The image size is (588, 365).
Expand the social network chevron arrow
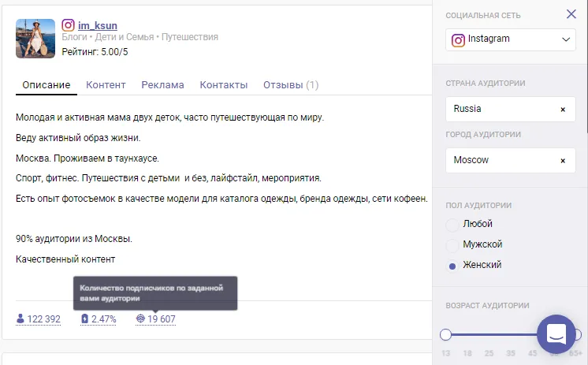tap(566, 39)
